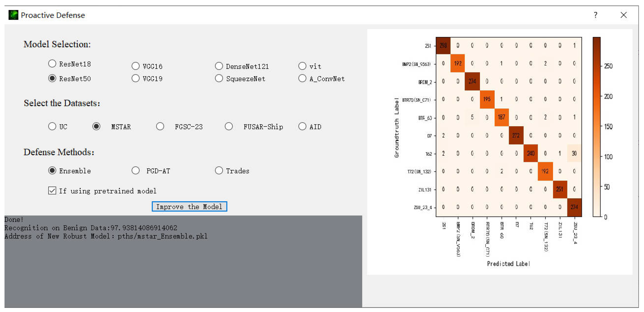Click the Improve the Model button

[189, 207]
